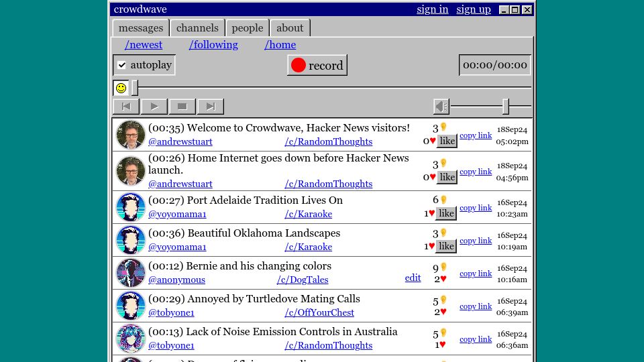Like the Beautiful Oklahoma Landscapes message
Screen dimensions: 644x362
[x=446, y=246]
